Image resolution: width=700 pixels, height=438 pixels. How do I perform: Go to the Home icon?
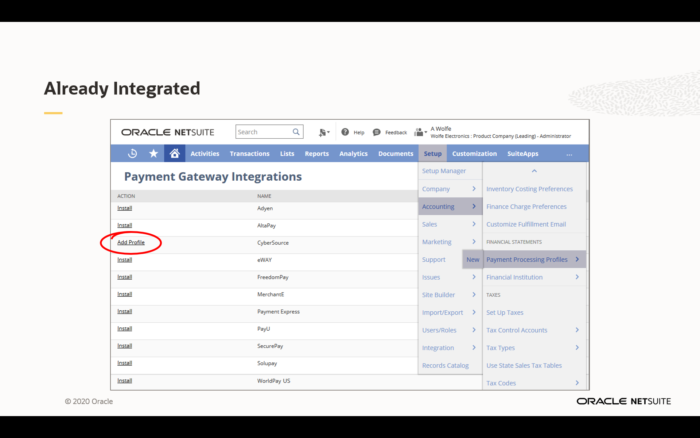(175, 154)
